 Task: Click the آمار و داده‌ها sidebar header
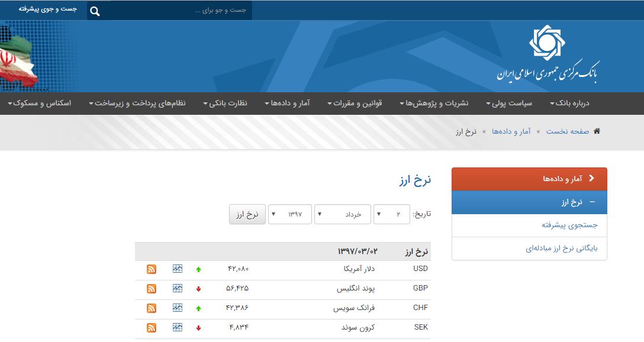[529, 179]
